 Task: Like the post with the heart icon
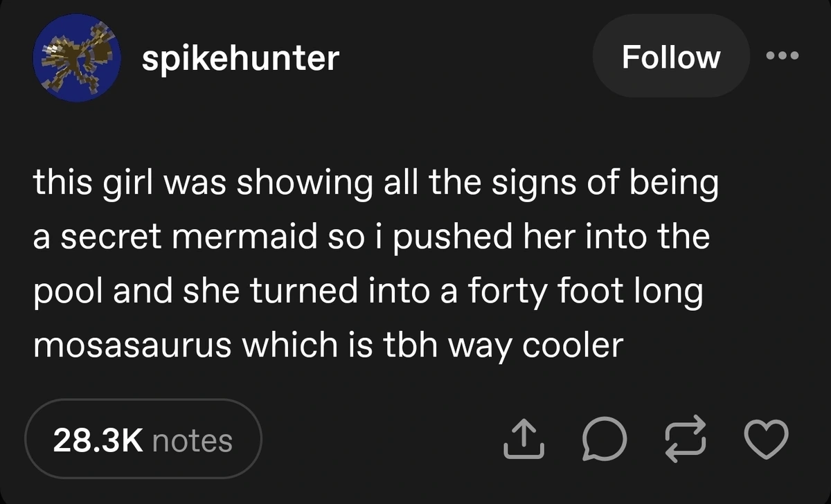click(x=766, y=440)
